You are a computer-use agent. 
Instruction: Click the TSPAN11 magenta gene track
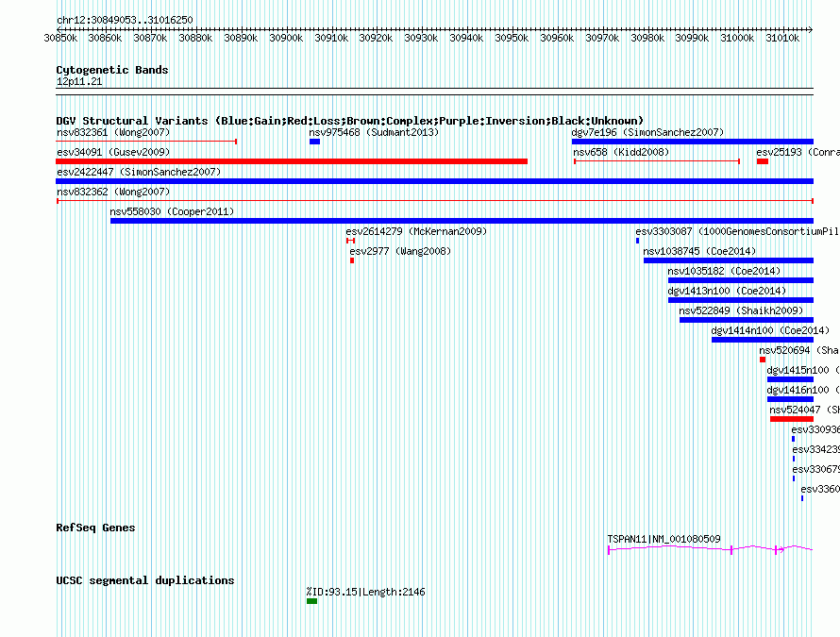(711, 548)
